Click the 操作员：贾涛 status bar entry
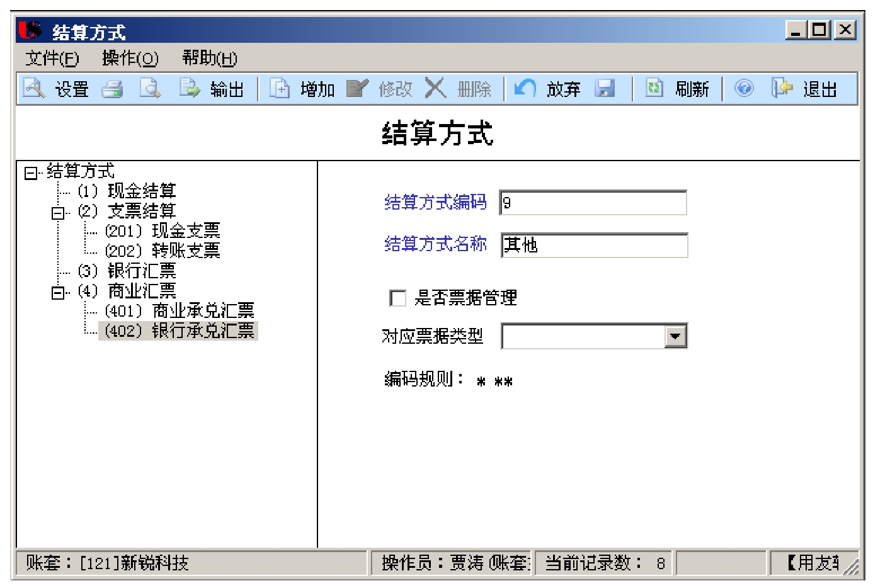 click(452, 563)
